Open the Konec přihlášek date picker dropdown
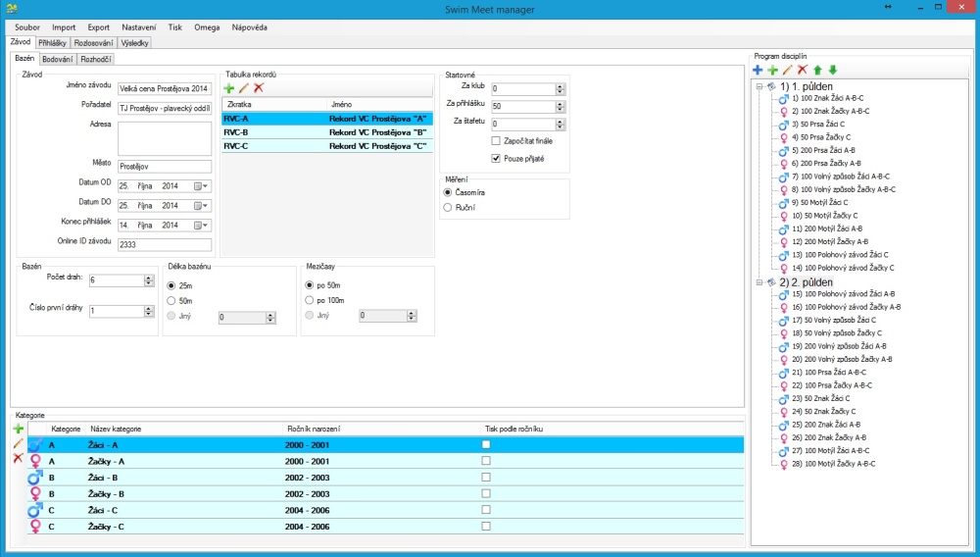Image resolution: width=980 pixels, height=557 pixels. point(201,225)
